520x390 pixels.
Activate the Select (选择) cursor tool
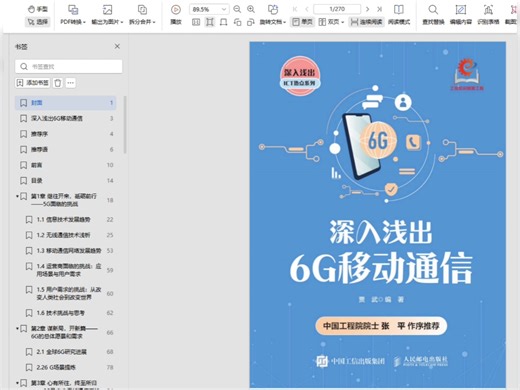tap(38, 22)
